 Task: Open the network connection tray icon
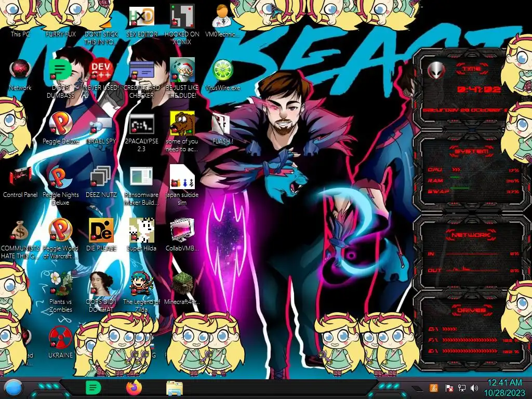462,388
